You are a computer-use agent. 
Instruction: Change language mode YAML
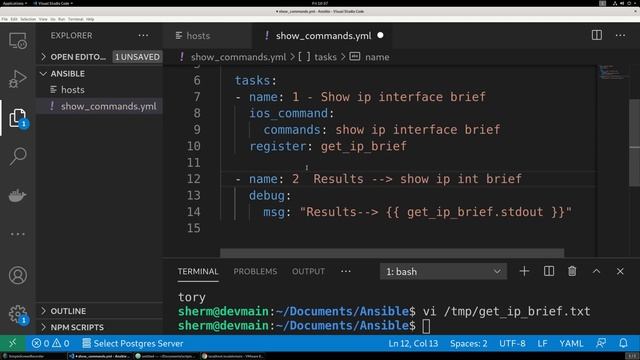coord(571,343)
